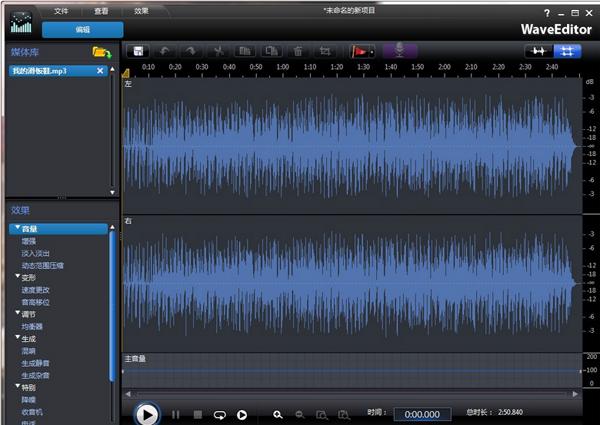Click the Cut scissors icon
Image resolution: width=600 pixels, height=425 pixels.
point(218,50)
